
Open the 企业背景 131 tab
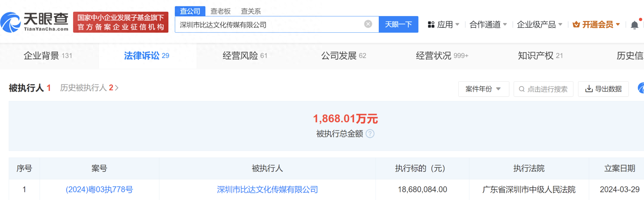(48, 56)
